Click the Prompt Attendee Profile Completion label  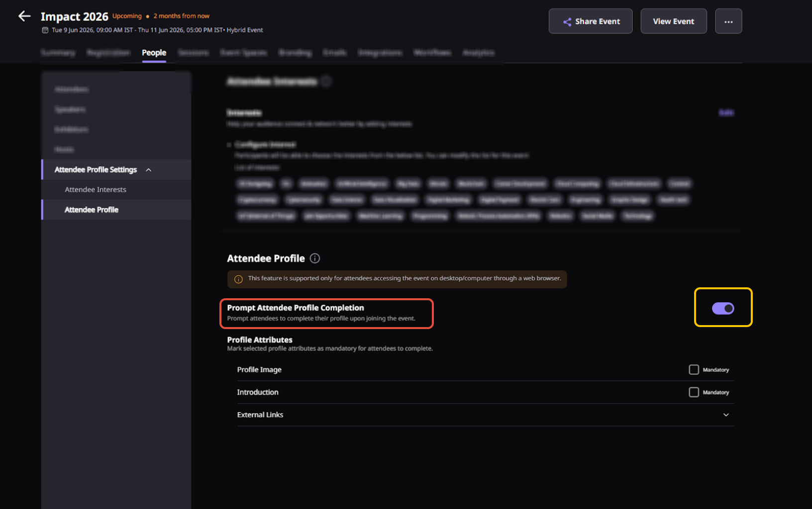(296, 308)
